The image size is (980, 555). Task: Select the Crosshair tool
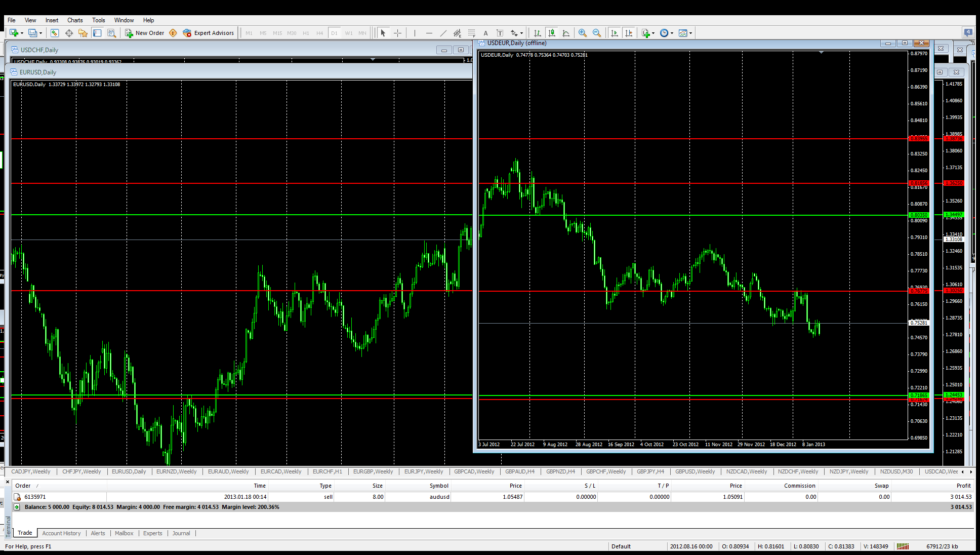click(398, 33)
